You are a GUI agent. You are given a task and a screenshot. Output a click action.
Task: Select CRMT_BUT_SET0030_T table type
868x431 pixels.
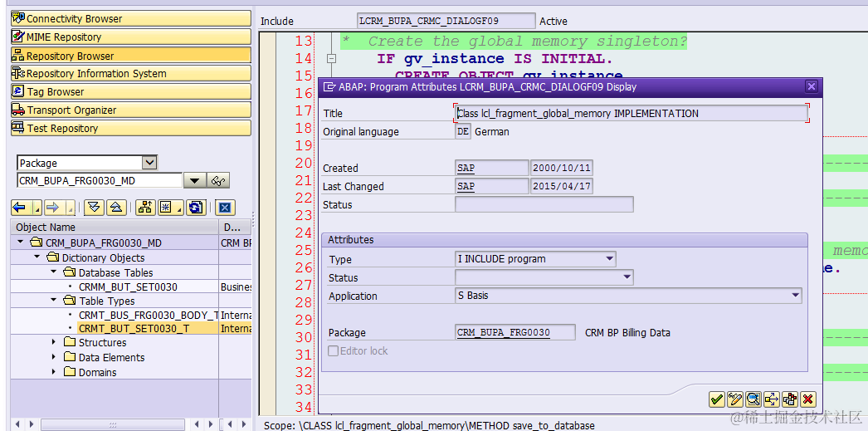click(134, 329)
